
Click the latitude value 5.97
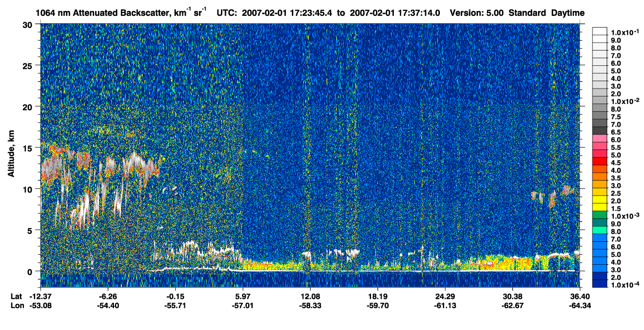(x=243, y=296)
